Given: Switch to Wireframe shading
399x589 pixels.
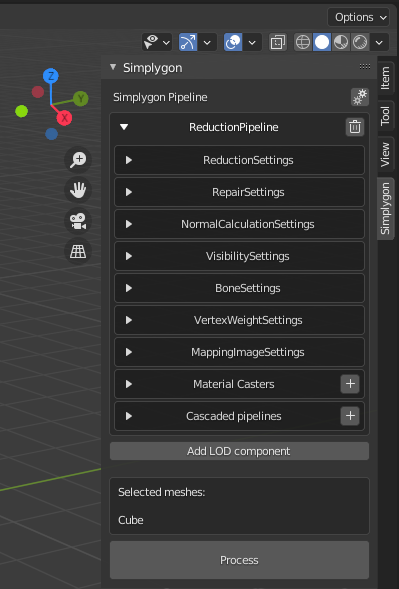Looking at the screenshot, I should click(x=303, y=42).
